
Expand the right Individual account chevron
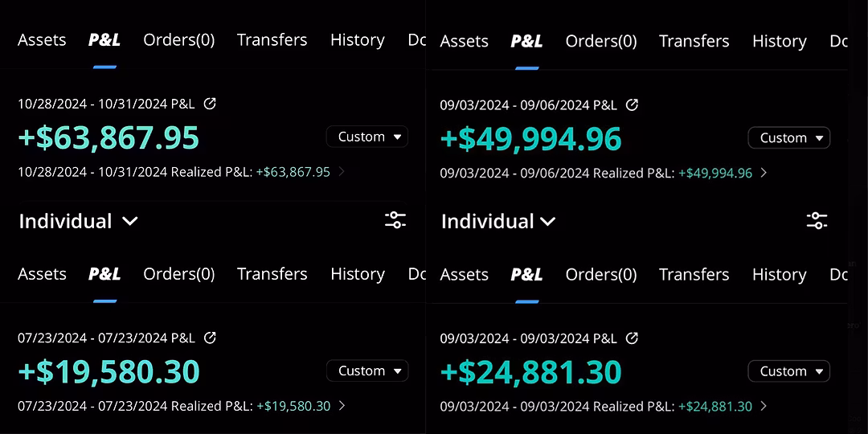[x=547, y=222]
